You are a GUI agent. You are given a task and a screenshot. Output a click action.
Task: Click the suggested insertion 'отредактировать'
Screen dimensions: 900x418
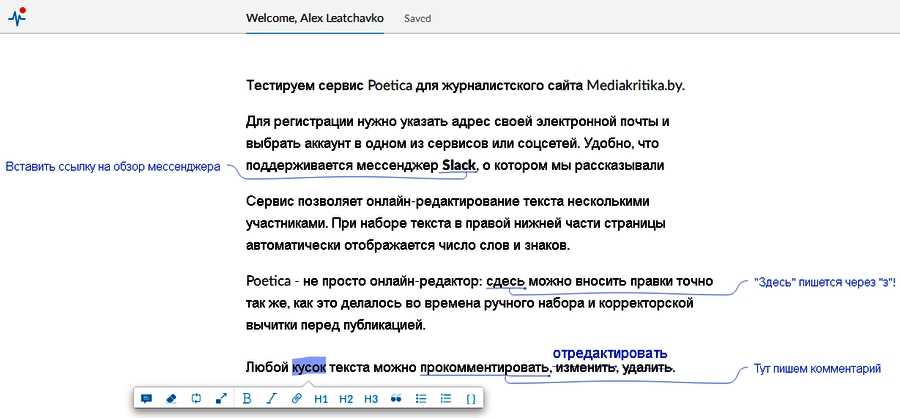coord(610,353)
